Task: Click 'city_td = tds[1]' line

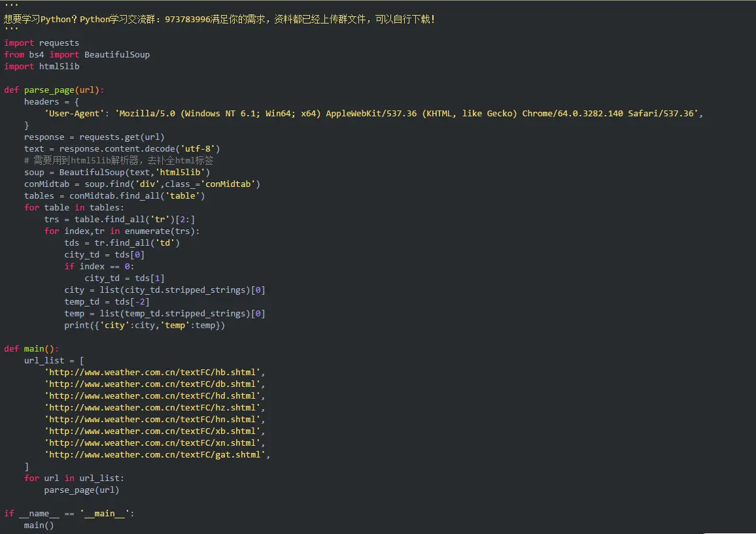Action: click(124, 278)
